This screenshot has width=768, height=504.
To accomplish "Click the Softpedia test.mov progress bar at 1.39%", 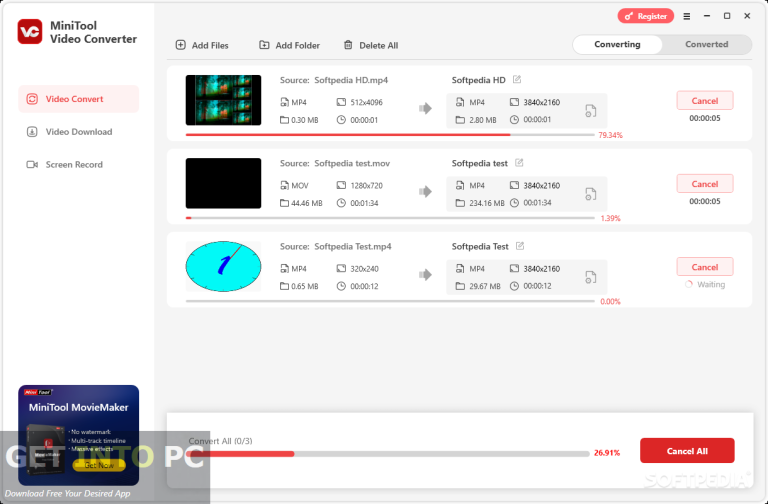I will [390, 218].
